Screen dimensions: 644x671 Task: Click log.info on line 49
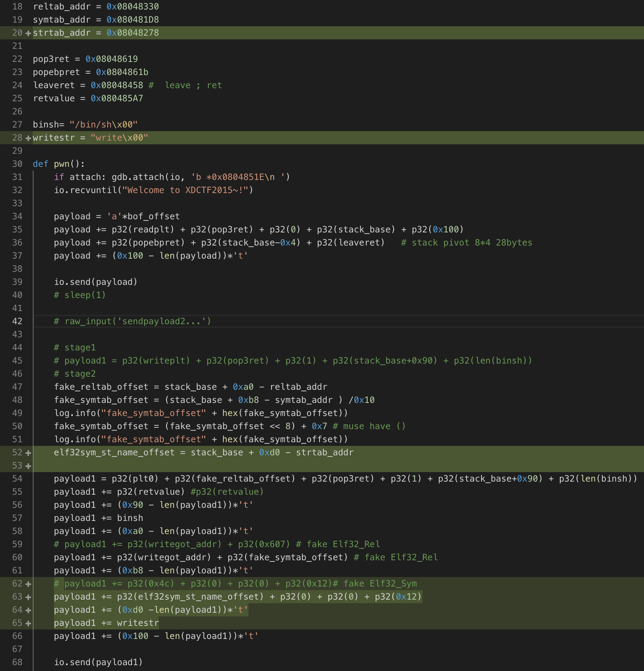[75, 413]
